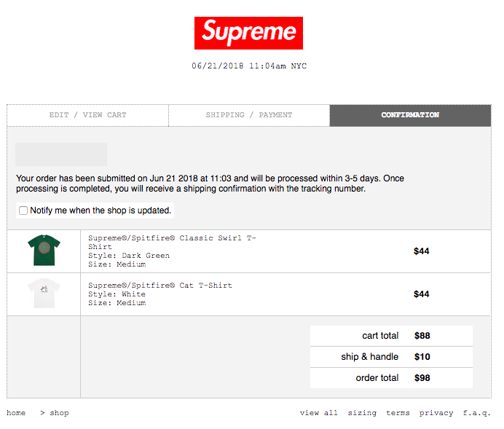This screenshot has width=504, height=429.
Task: Switch to Shipping / Payment tab
Action: (249, 115)
